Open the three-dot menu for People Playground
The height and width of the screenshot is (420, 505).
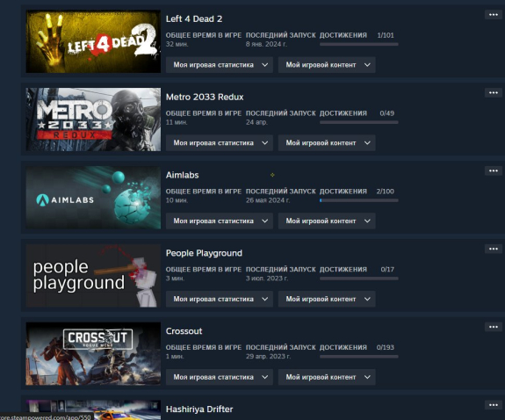point(493,249)
